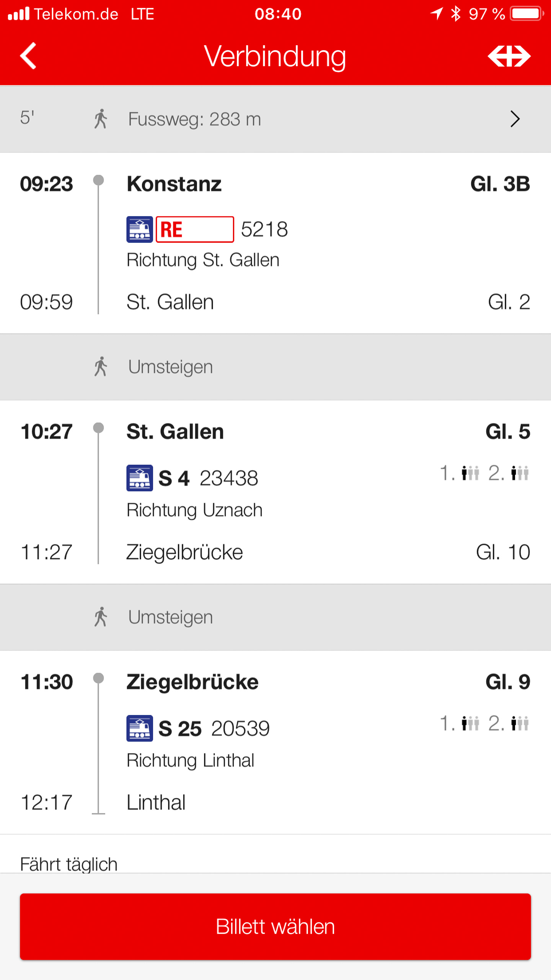The width and height of the screenshot is (551, 980).
Task: Tap Richtung Uznach direction text
Action: point(194,510)
